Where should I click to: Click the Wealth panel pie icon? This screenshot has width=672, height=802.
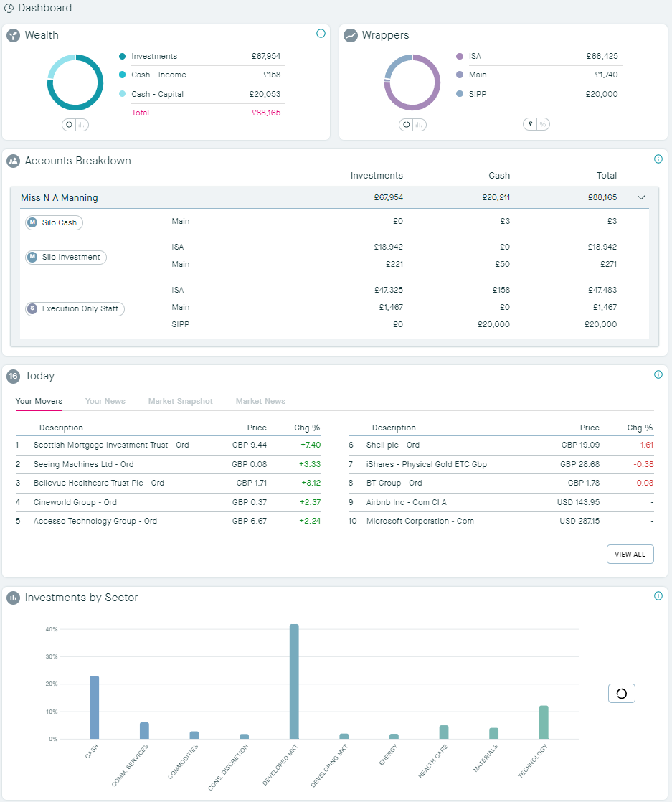11,34
